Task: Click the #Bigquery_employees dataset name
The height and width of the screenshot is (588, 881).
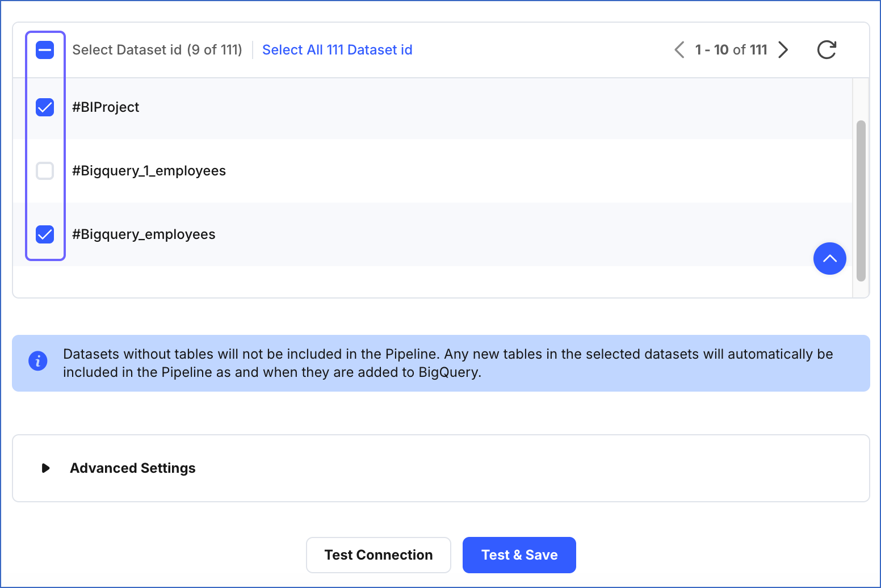Action: pos(144,234)
